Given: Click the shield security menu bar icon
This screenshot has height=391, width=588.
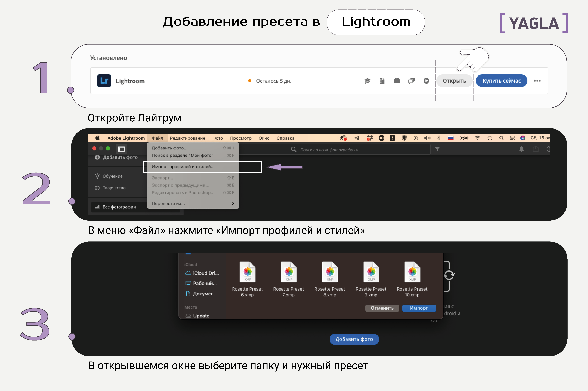Looking at the screenshot, I should point(404,138).
